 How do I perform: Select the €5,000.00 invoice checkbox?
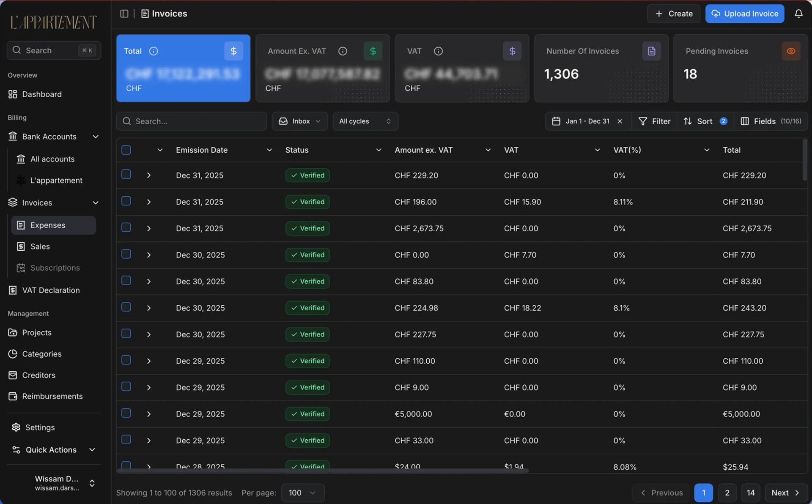pyautogui.click(x=126, y=413)
